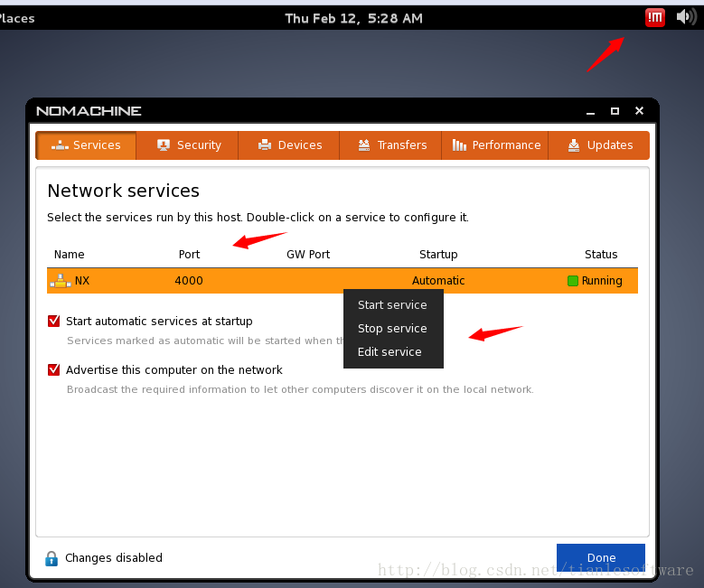This screenshot has width=704, height=588.
Task: Minimize the NoMachine window
Action: tap(590, 111)
